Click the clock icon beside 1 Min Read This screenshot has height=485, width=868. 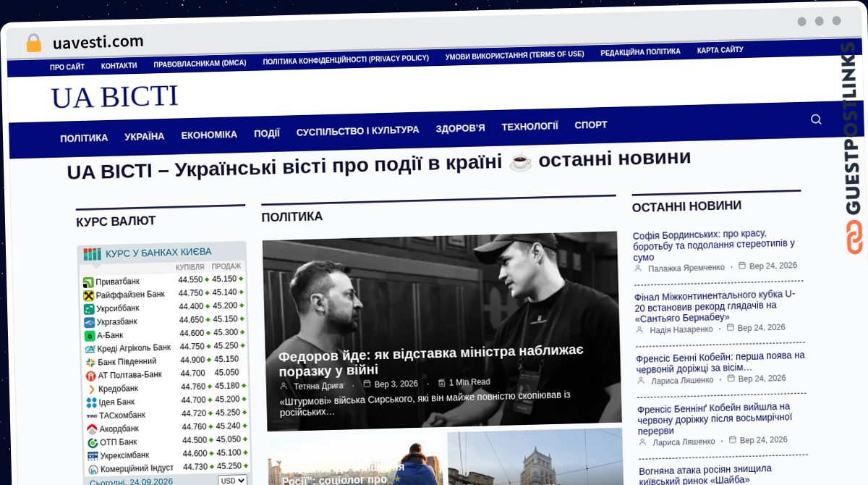441,382
